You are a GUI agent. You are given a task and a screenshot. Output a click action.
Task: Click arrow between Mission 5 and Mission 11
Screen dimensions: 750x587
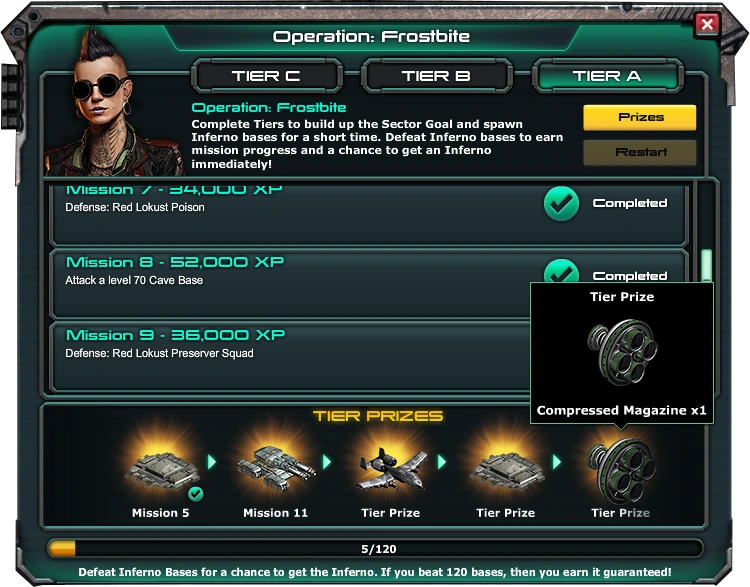point(210,462)
